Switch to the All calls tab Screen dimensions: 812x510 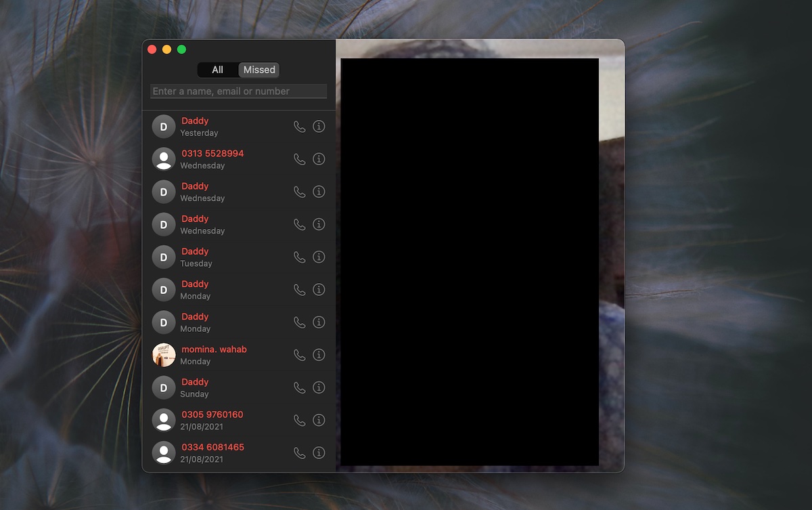coord(218,70)
